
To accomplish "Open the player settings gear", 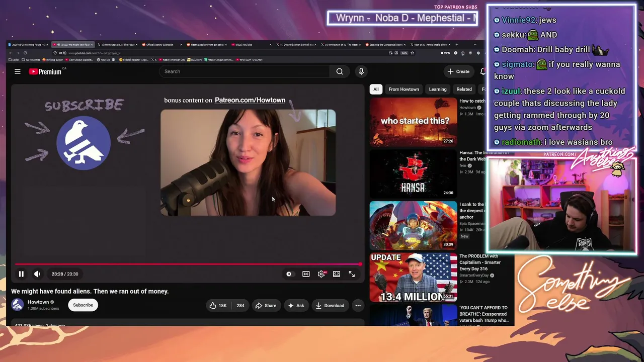I will 321,274.
